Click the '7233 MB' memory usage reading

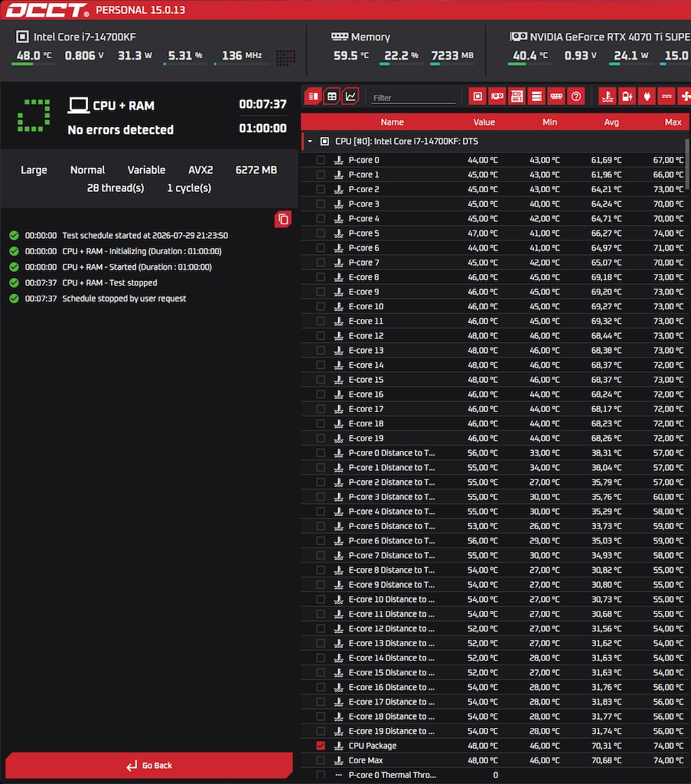452,55
